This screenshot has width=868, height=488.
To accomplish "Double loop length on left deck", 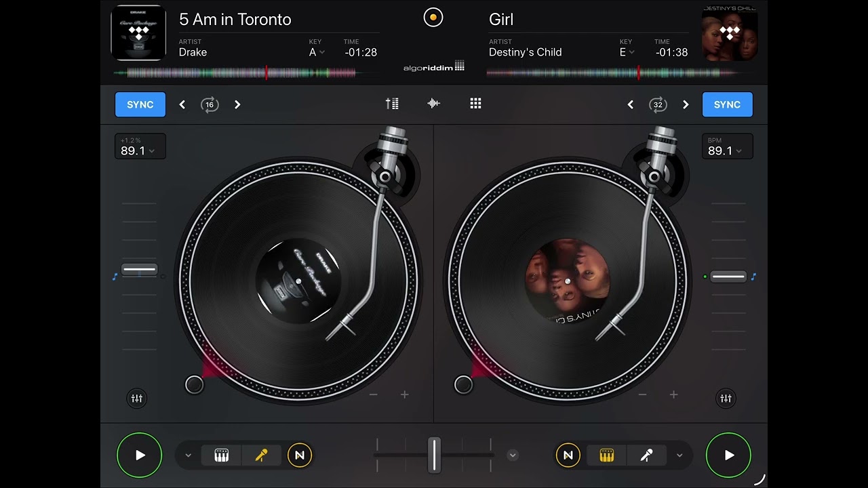I will [x=237, y=104].
